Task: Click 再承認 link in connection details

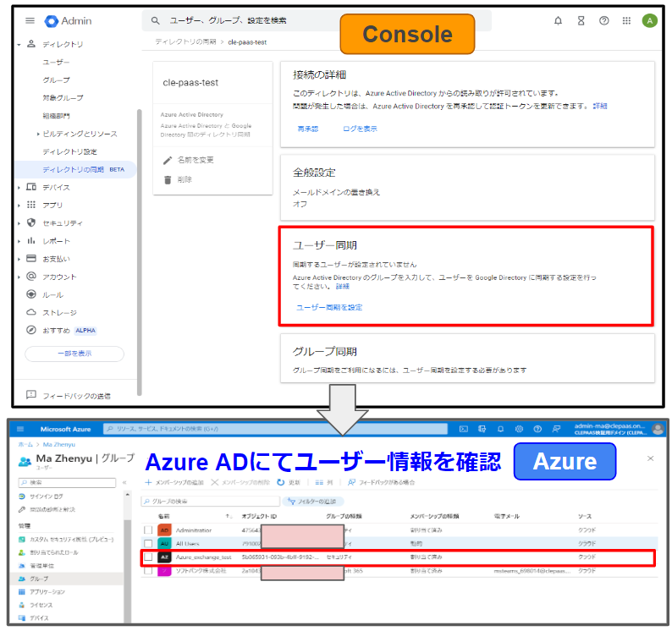Action: pos(308,129)
